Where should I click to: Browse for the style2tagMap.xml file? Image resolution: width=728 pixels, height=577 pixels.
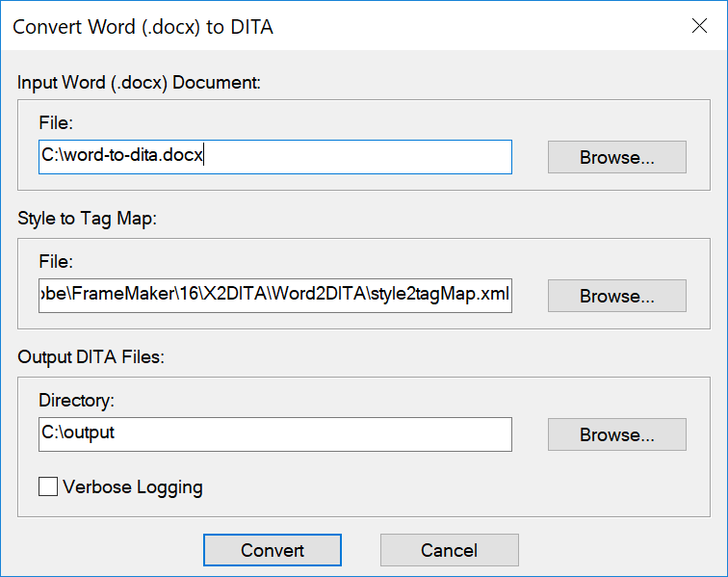(x=616, y=296)
